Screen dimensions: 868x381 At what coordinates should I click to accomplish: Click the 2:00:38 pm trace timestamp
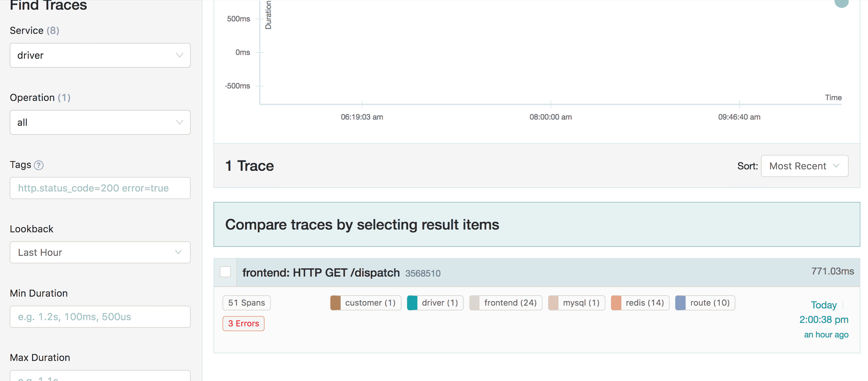(823, 319)
